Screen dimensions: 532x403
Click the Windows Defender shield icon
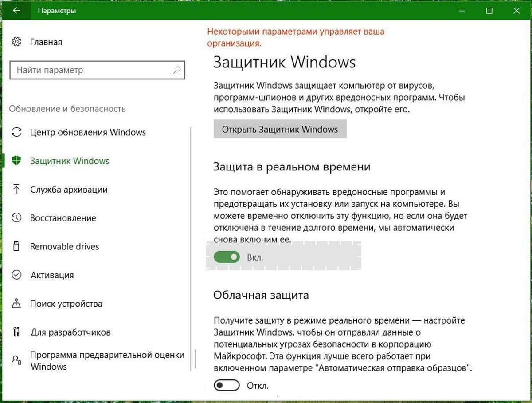(16, 161)
